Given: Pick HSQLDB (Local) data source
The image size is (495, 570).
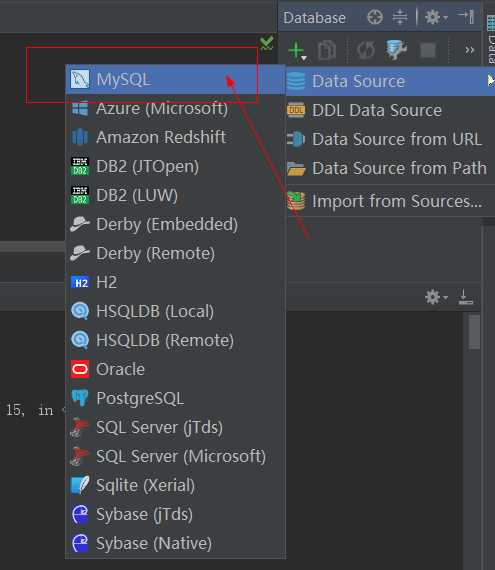Looking at the screenshot, I should (x=175, y=311).
